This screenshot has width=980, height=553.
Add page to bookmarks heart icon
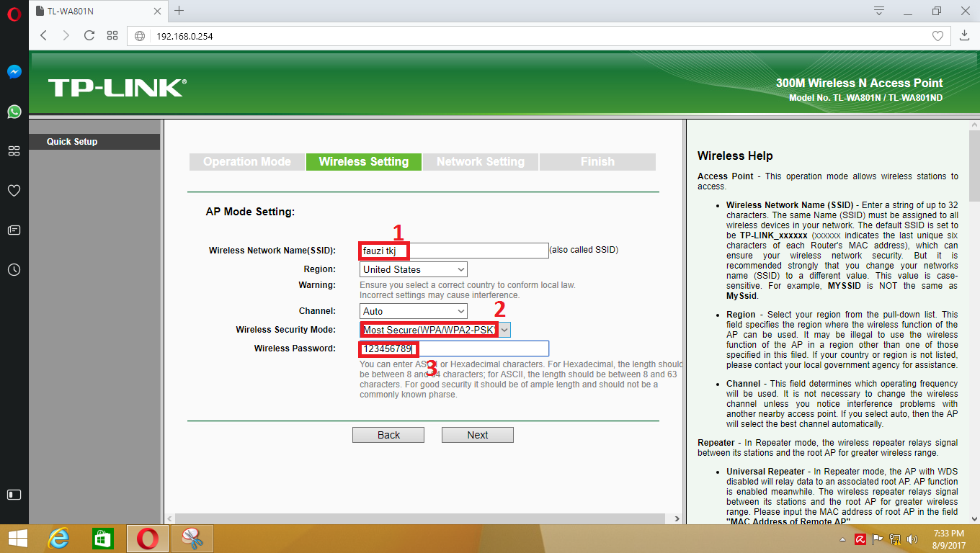[937, 35]
